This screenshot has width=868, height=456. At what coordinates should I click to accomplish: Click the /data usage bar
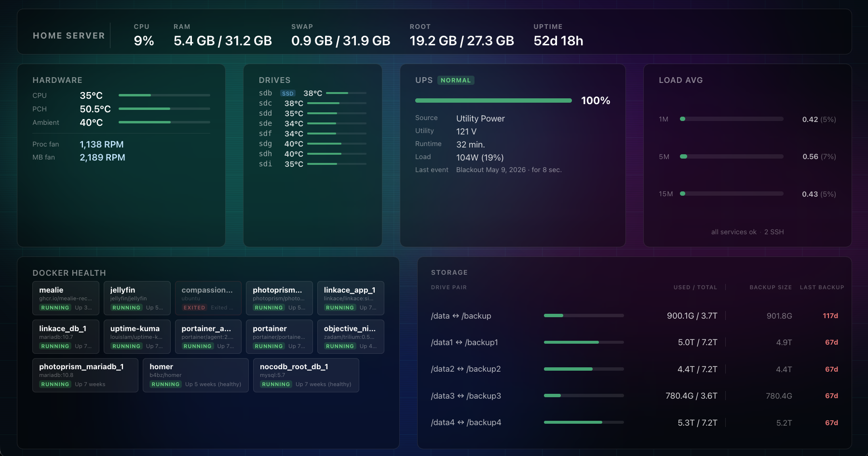coord(584,316)
